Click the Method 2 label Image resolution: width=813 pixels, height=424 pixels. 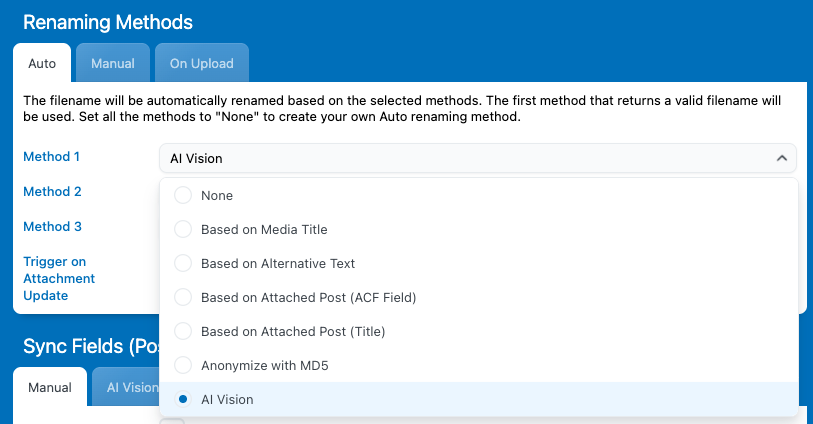[52, 192]
